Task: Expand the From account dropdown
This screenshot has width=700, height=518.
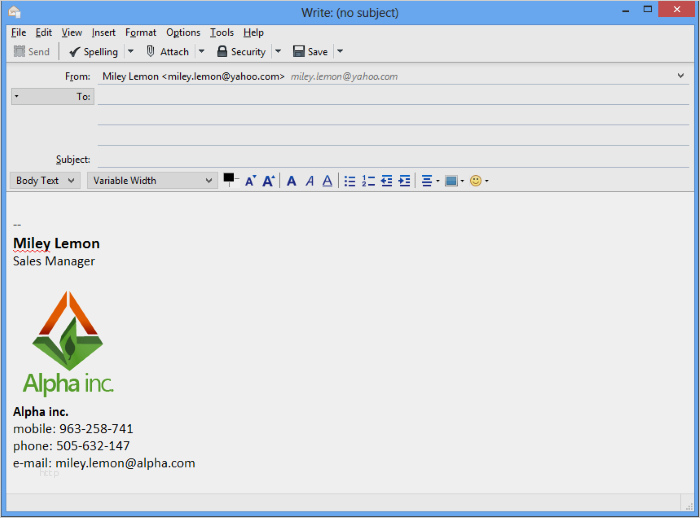Action: (x=680, y=76)
